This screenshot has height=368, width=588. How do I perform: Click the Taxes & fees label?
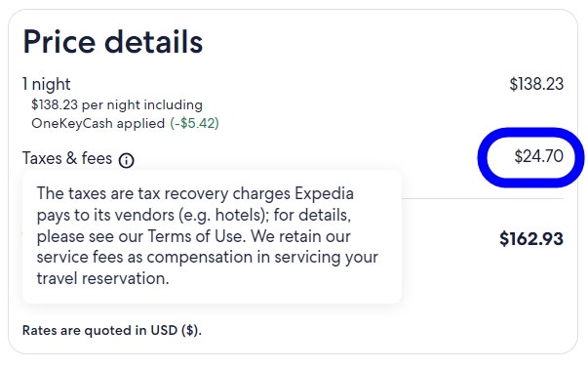tap(67, 158)
